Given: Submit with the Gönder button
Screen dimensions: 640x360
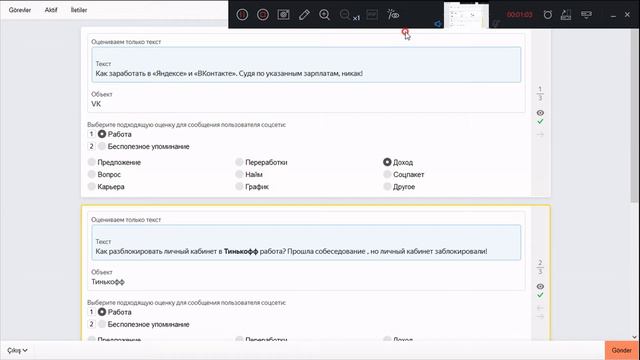Looking at the screenshot, I should [x=621, y=350].
